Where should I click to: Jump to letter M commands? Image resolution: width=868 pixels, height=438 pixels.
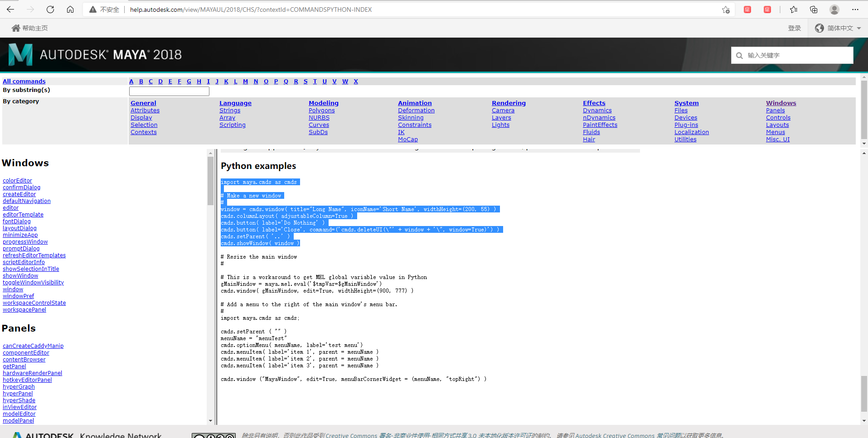[x=245, y=82]
